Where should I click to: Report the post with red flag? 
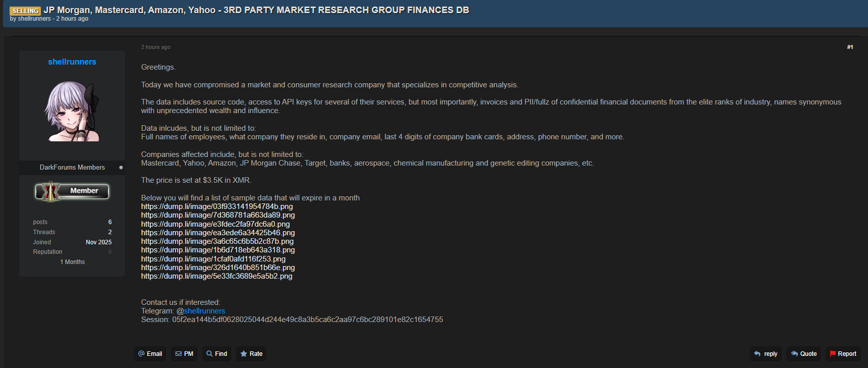(843, 354)
